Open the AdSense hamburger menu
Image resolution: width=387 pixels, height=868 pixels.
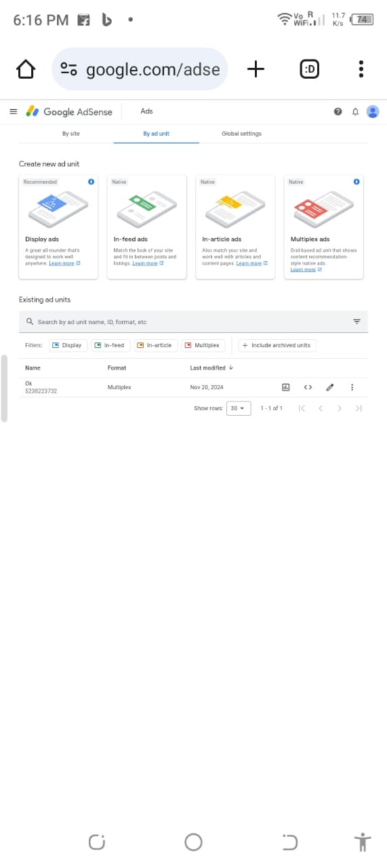13,112
